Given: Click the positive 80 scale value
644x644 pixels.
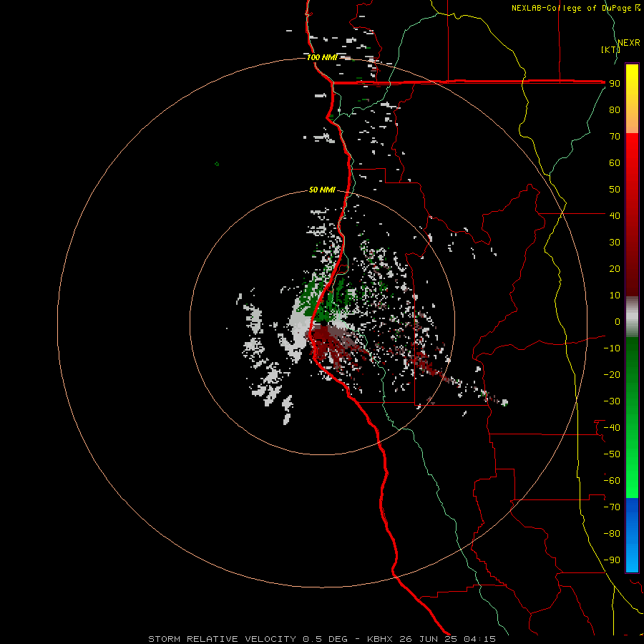Looking at the screenshot, I should coord(615,109).
